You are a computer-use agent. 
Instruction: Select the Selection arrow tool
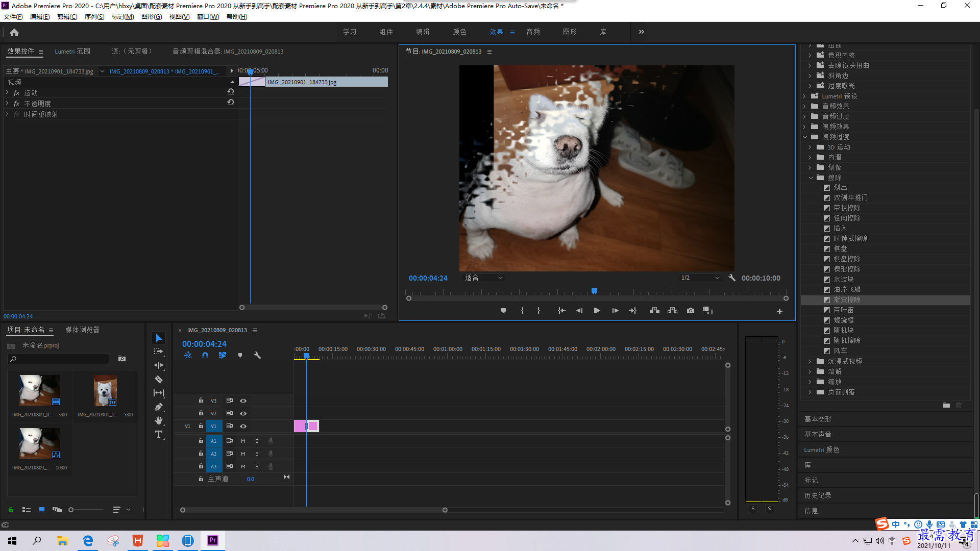pyautogui.click(x=159, y=338)
